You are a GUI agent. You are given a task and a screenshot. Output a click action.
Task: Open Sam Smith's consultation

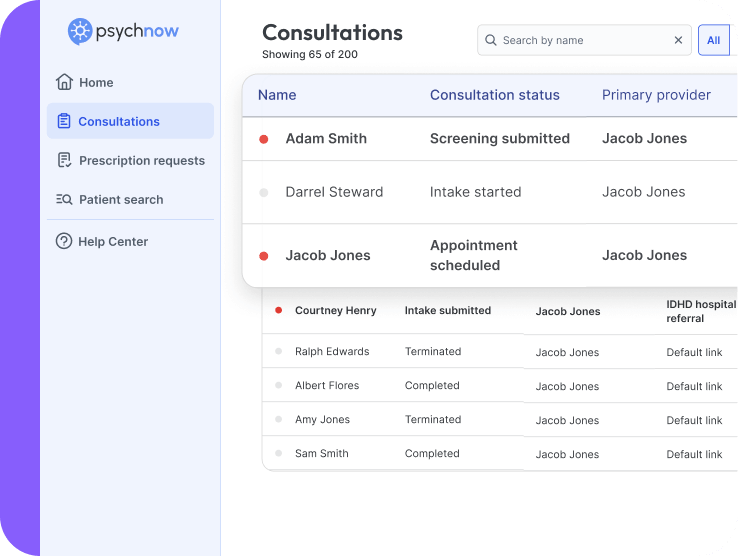[x=321, y=453]
